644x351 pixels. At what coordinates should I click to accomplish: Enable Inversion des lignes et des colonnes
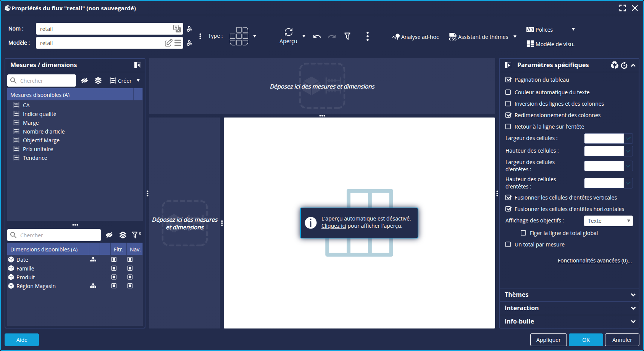(x=508, y=104)
